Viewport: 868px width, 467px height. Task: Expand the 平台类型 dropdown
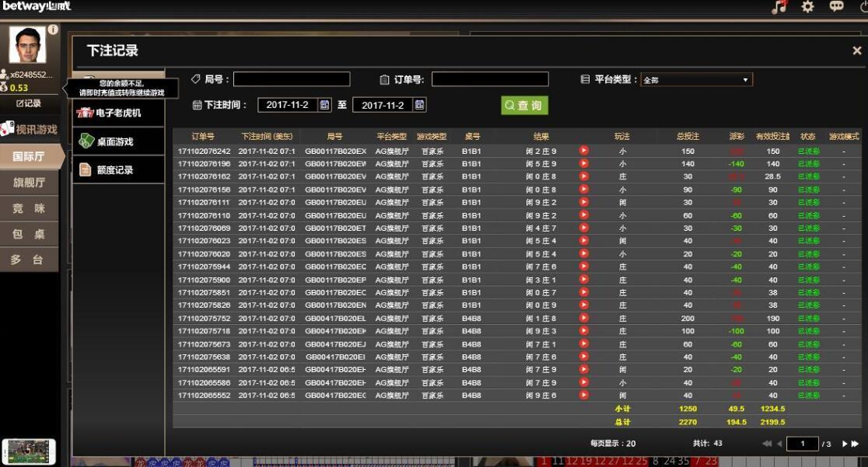click(x=696, y=80)
